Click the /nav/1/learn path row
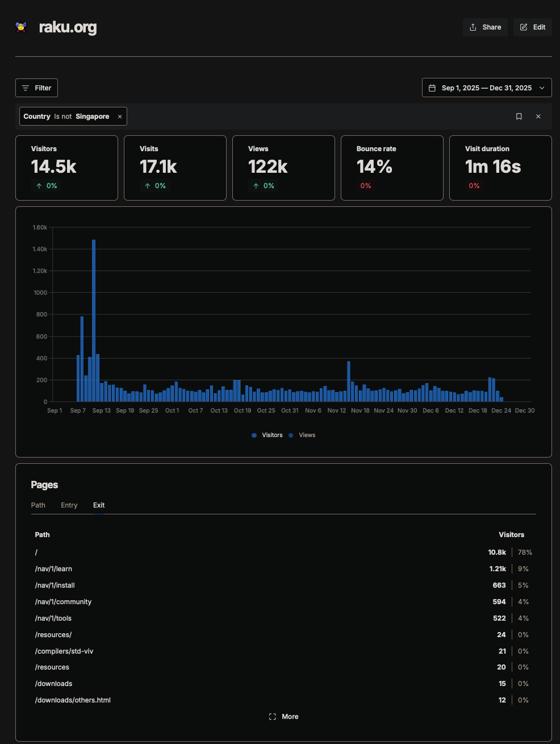The image size is (560, 744). point(54,569)
